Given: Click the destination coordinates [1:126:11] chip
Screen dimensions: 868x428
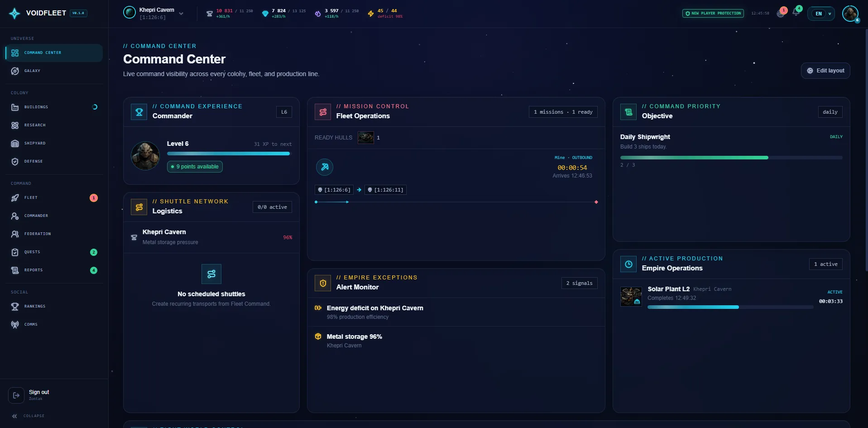Looking at the screenshot, I should [385, 190].
